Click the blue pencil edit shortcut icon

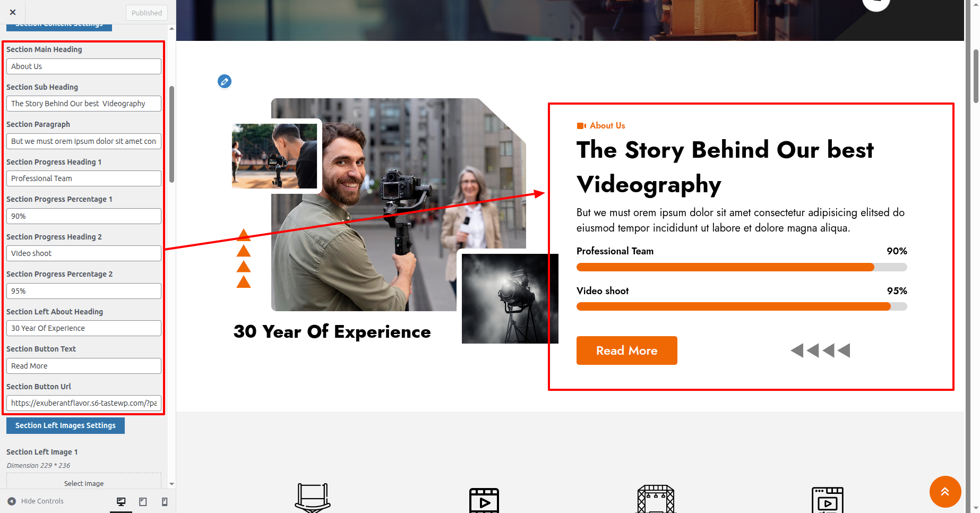click(x=225, y=82)
